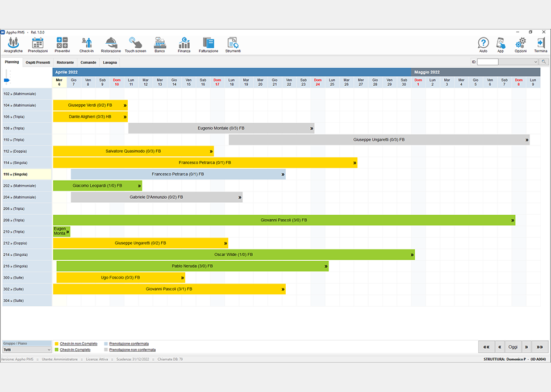This screenshot has width=551, height=392.
Task: Go forward one step with » button
Action: pos(527,347)
